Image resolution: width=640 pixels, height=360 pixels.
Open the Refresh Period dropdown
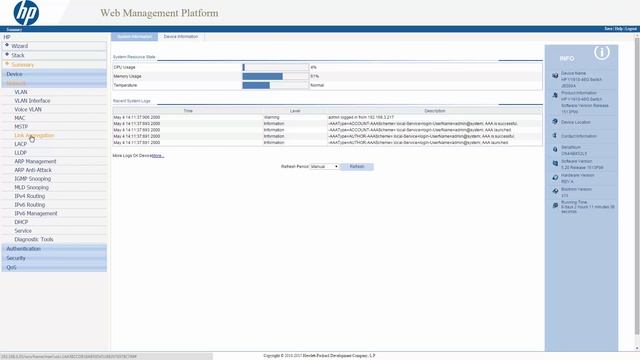(324, 167)
